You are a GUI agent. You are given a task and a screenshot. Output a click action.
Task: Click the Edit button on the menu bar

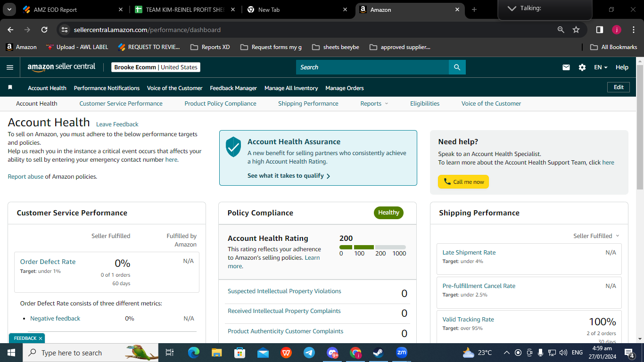tap(619, 87)
